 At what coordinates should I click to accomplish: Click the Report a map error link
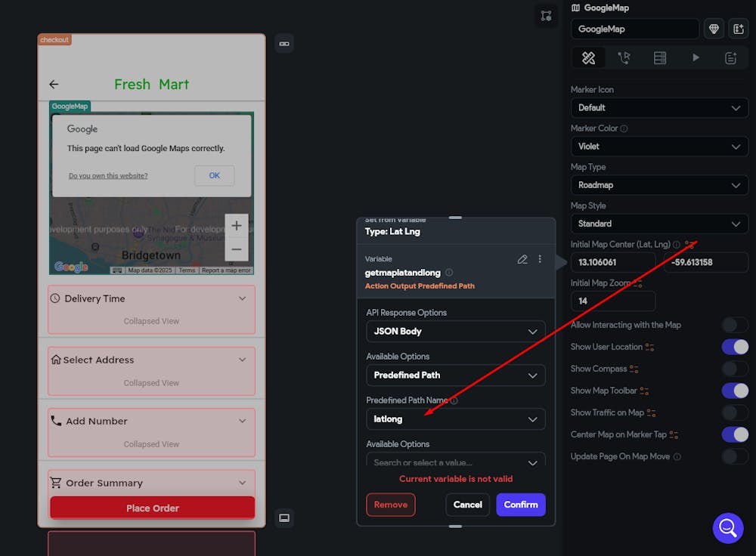(x=226, y=270)
